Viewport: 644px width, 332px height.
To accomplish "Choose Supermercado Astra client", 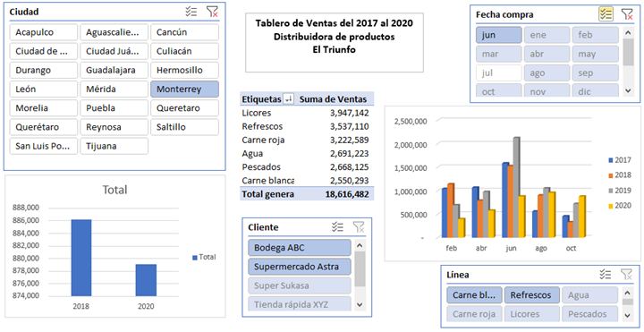I will click(x=300, y=267).
